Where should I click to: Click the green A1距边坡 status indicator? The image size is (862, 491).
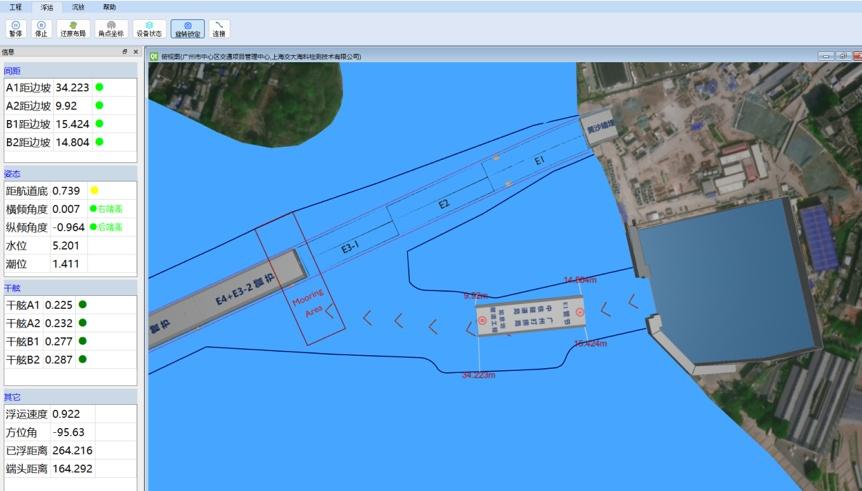point(99,88)
